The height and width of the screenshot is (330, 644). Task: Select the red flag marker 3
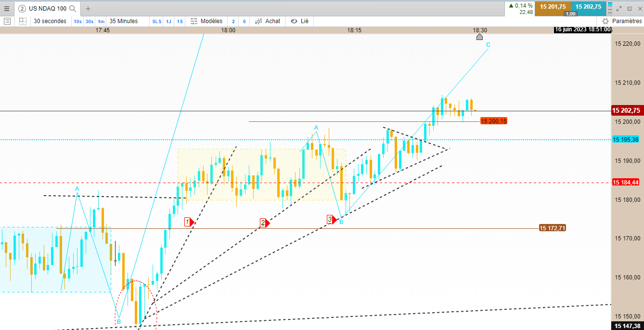(332, 219)
